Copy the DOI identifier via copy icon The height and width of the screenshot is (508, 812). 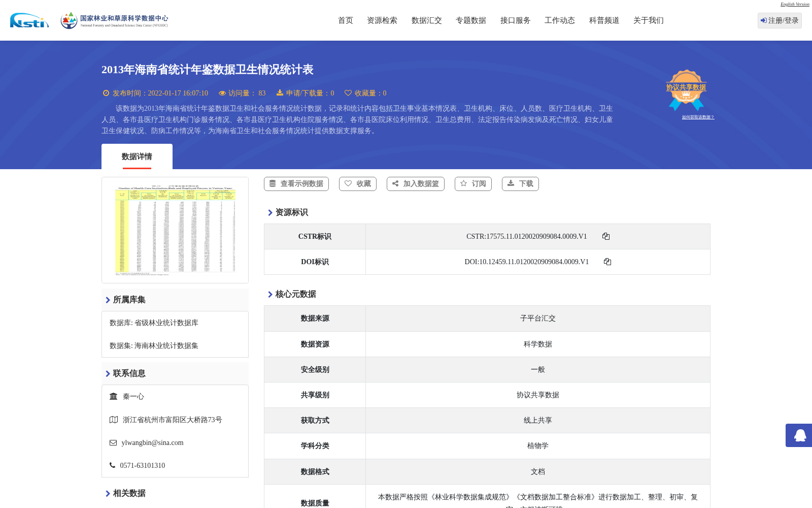pyautogui.click(x=607, y=262)
